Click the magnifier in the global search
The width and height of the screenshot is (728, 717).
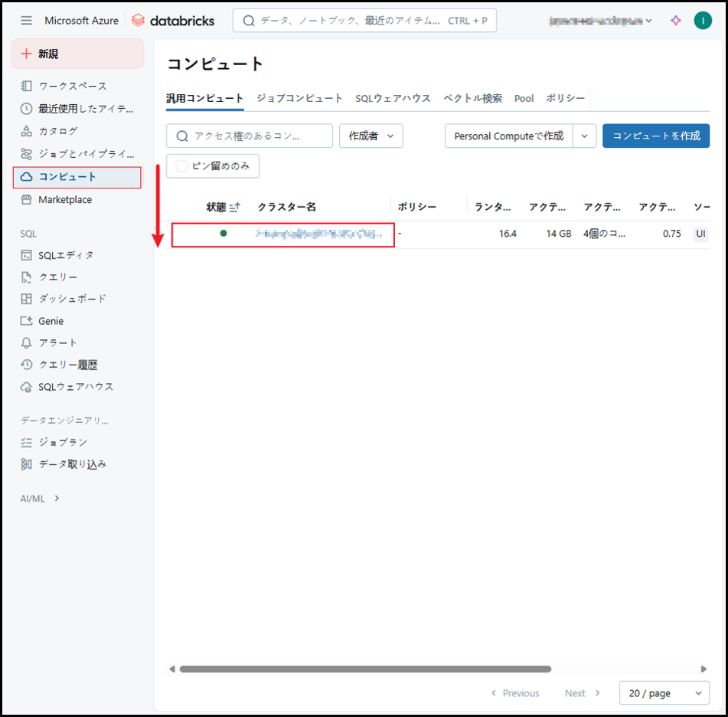pos(249,21)
